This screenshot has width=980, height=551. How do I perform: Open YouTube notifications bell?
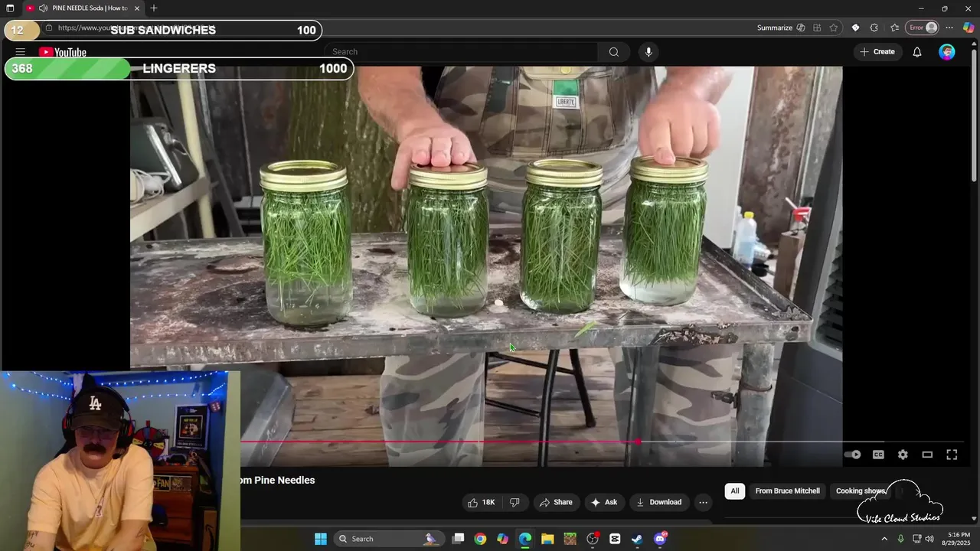pos(916,52)
